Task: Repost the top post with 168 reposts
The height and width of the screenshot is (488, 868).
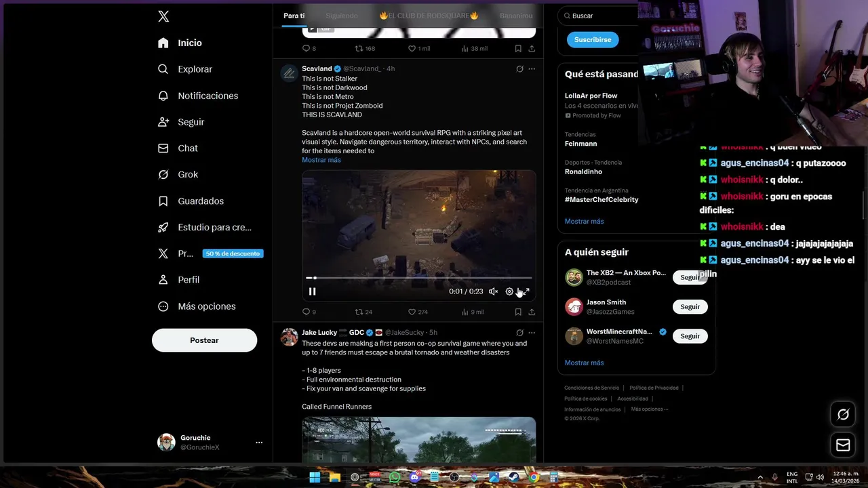Action: [x=365, y=48]
